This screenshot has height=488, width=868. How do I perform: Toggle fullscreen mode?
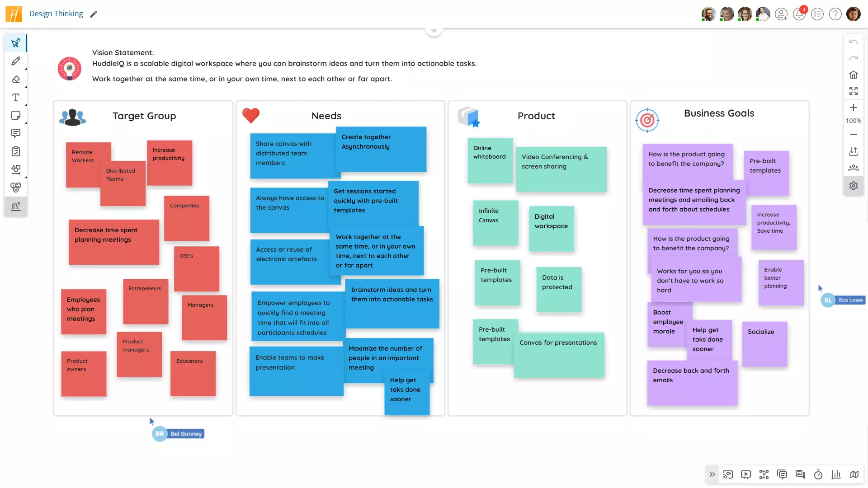(x=854, y=90)
